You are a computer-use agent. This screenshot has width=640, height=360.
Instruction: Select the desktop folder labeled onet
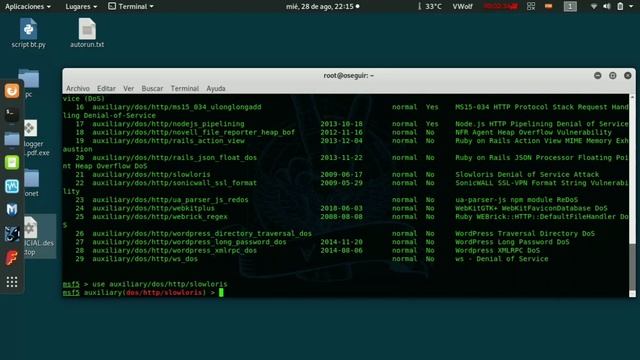[x=31, y=183]
